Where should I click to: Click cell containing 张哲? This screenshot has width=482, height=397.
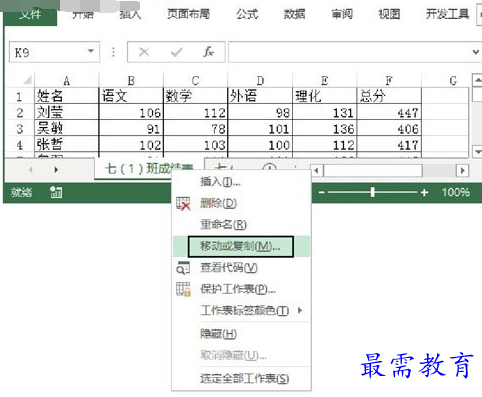coord(67,145)
